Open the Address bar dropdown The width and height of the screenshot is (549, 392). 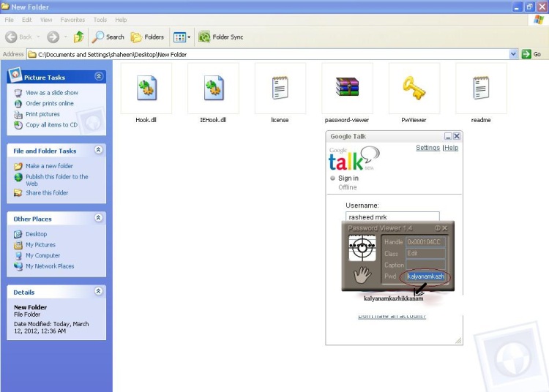coord(513,54)
